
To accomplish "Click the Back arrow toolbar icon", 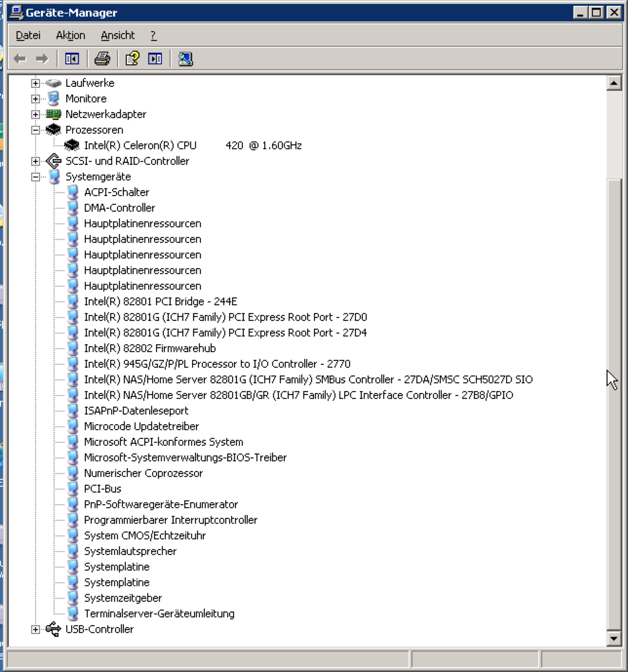I will [x=20, y=59].
